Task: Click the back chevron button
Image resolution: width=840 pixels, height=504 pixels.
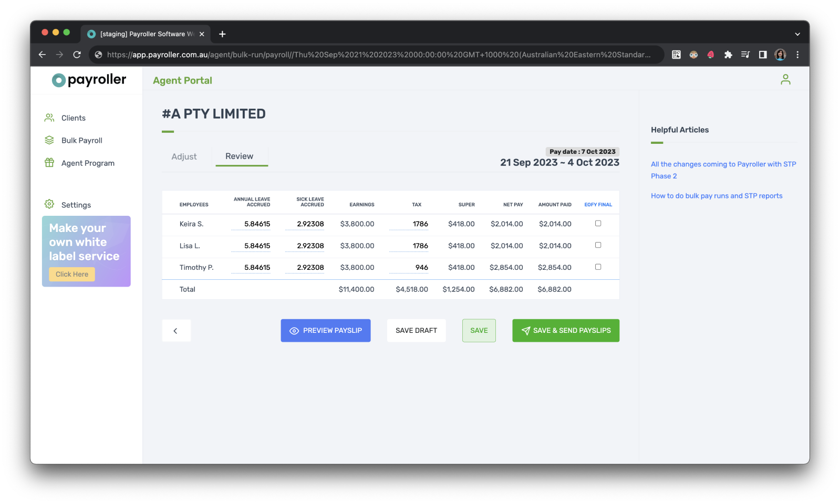Action: click(x=176, y=331)
